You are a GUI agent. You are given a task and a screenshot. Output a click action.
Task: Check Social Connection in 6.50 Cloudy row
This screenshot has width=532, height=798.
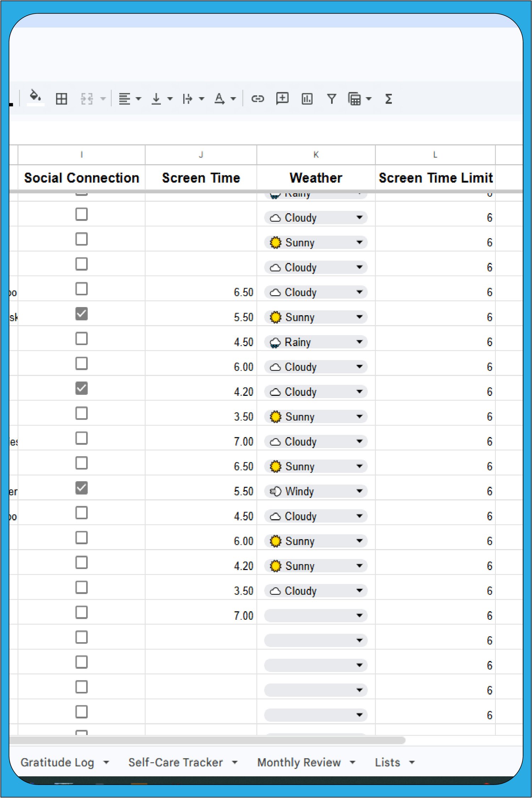click(82, 289)
